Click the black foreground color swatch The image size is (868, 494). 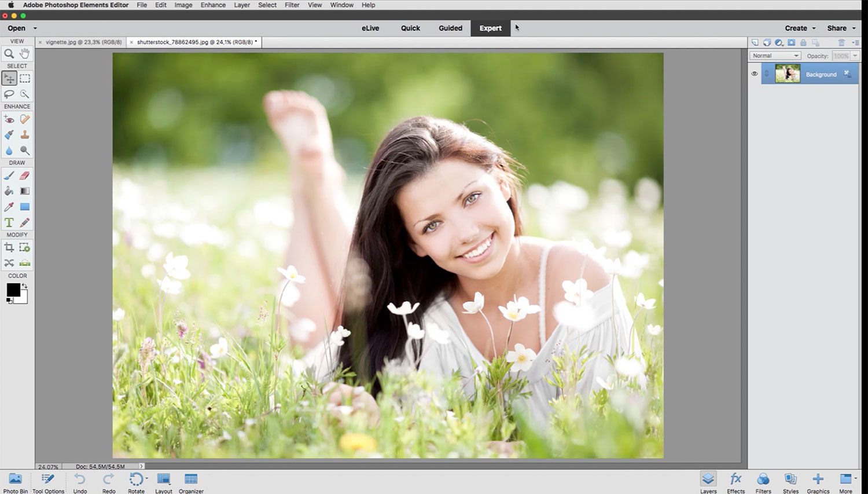[13, 290]
